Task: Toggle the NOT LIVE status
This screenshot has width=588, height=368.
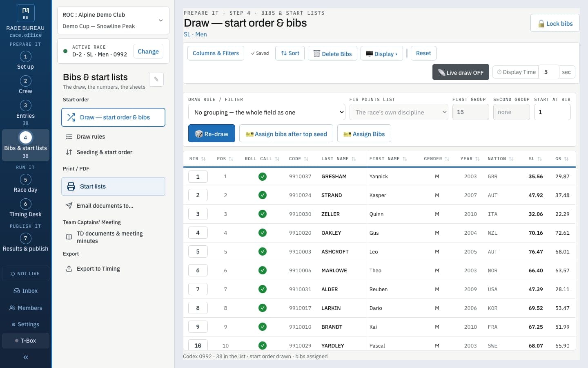Action: [x=26, y=274]
